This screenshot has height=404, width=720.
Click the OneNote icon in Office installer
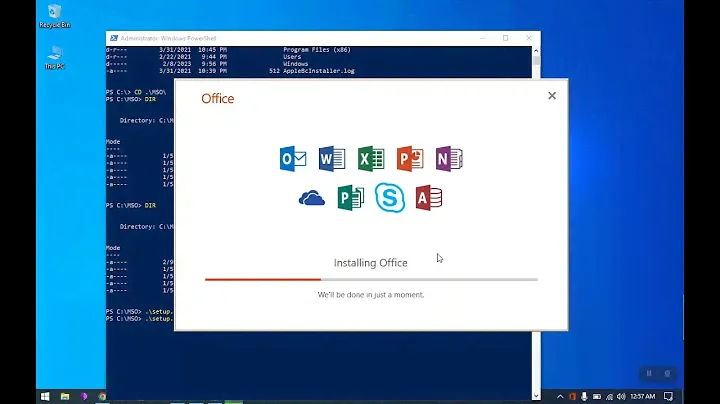(x=449, y=158)
